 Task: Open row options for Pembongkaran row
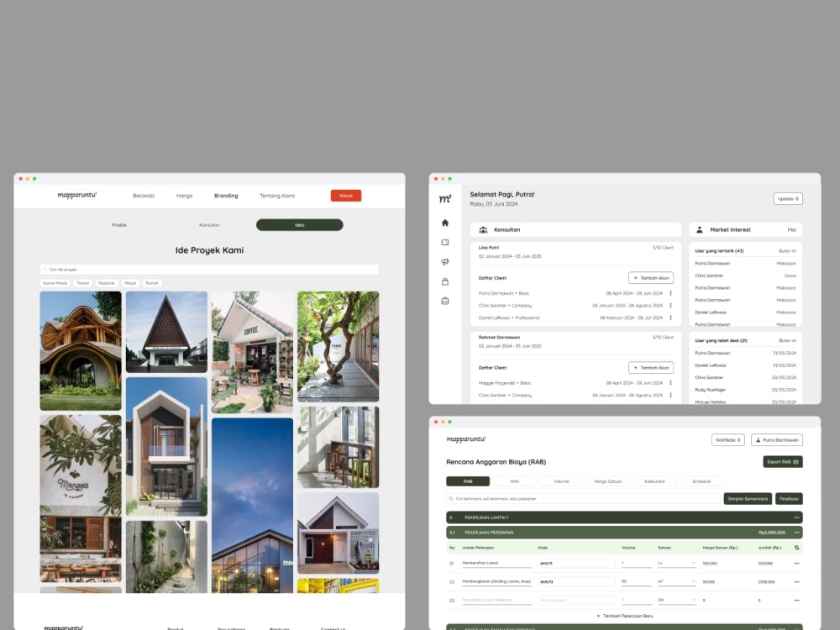coord(796,582)
